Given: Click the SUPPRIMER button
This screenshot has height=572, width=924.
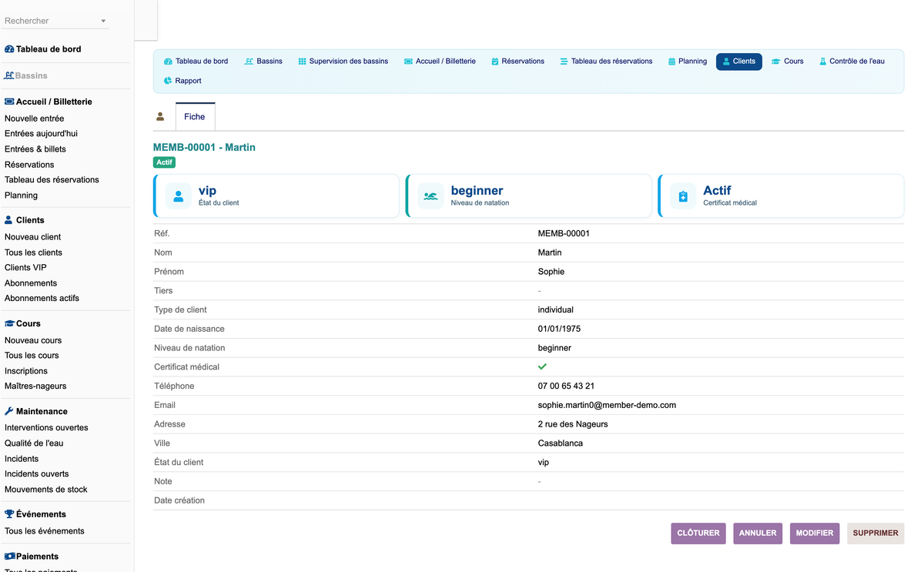Looking at the screenshot, I should coord(875,534).
